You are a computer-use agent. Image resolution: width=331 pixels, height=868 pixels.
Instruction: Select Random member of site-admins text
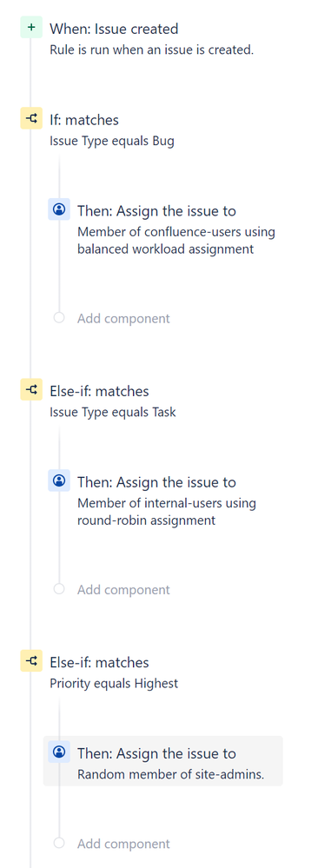tap(170, 774)
